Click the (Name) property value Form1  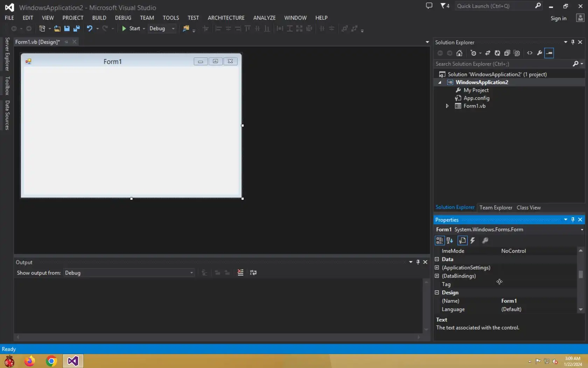(509, 301)
